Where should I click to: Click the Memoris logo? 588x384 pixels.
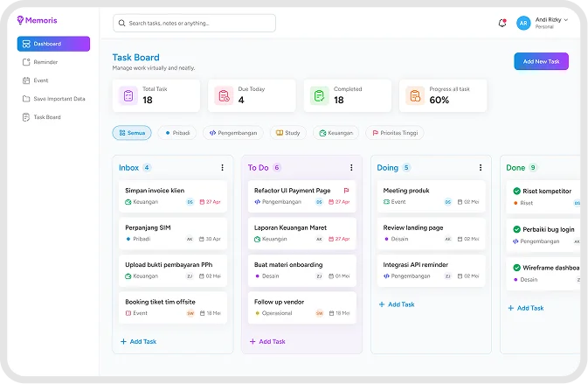(37, 20)
